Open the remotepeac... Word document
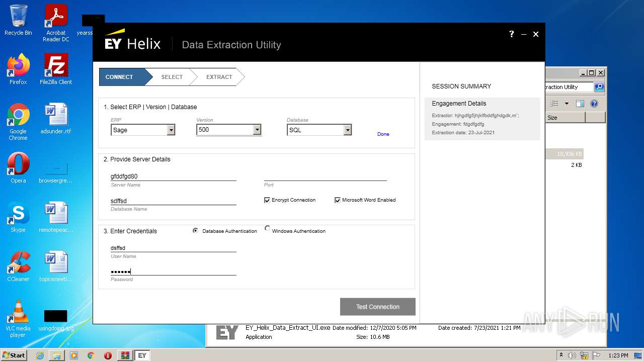Image resolution: width=644 pixels, height=362 pixels. pos(56,217)
